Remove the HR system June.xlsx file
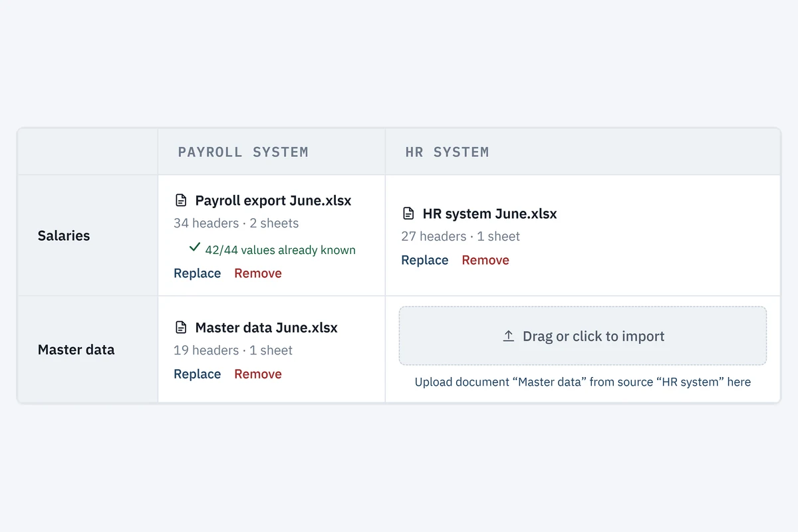Image resolution: width=798 pixels, height=532 pixels. pos(485,260)
